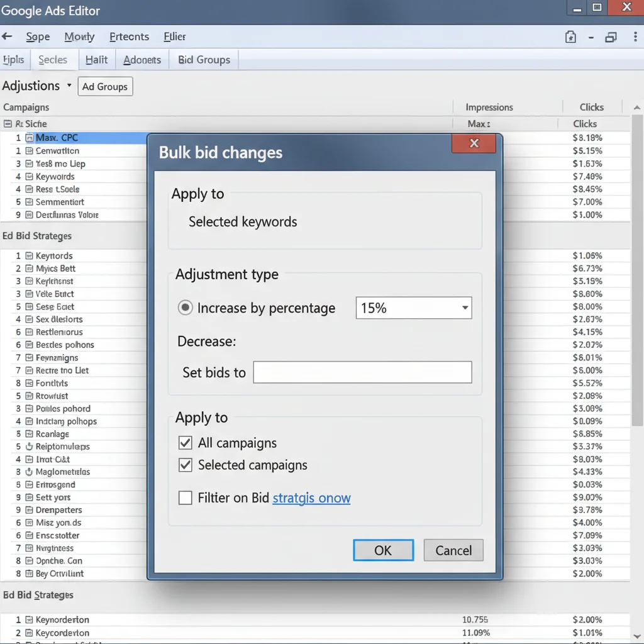Click the vertical scrollbar thumb
This screenshot has width=644, height=644.
(x=637, y=271)
